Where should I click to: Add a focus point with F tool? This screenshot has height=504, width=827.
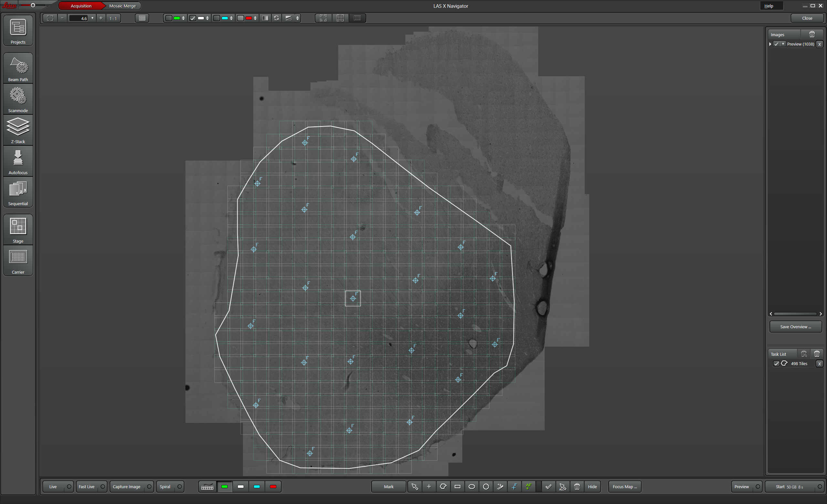(514, 487)
